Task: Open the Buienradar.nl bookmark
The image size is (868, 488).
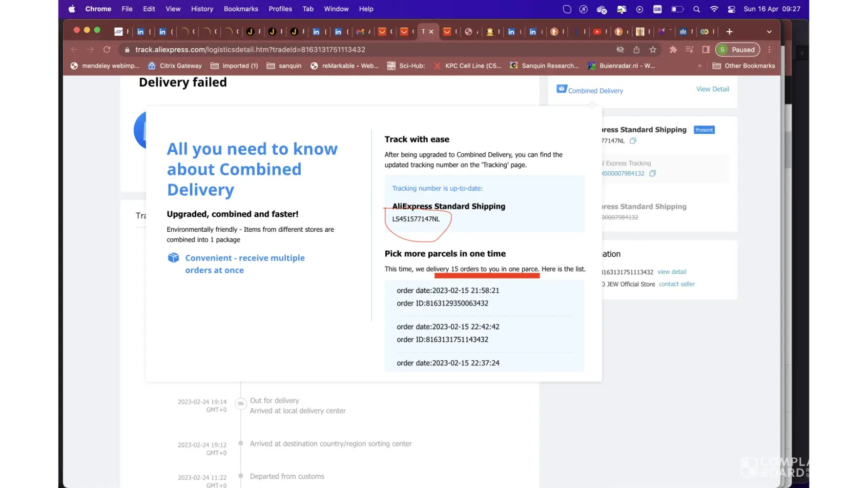Action: pyautogui.click(x=621, y=66)
